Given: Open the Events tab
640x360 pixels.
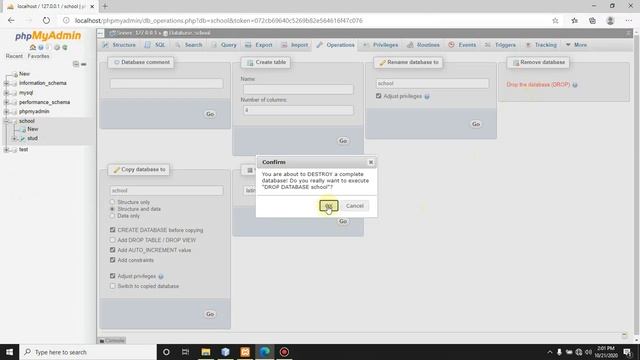Looking at the screenshot, I should click(x=462, y=45).
